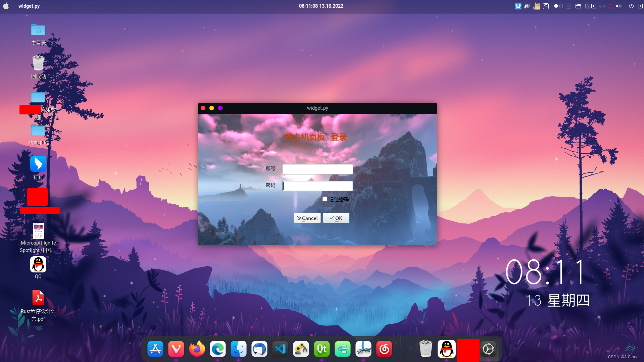Tick the 记住密码 (remember password) checkbox

pyautogui.click(x=325, y=199)
